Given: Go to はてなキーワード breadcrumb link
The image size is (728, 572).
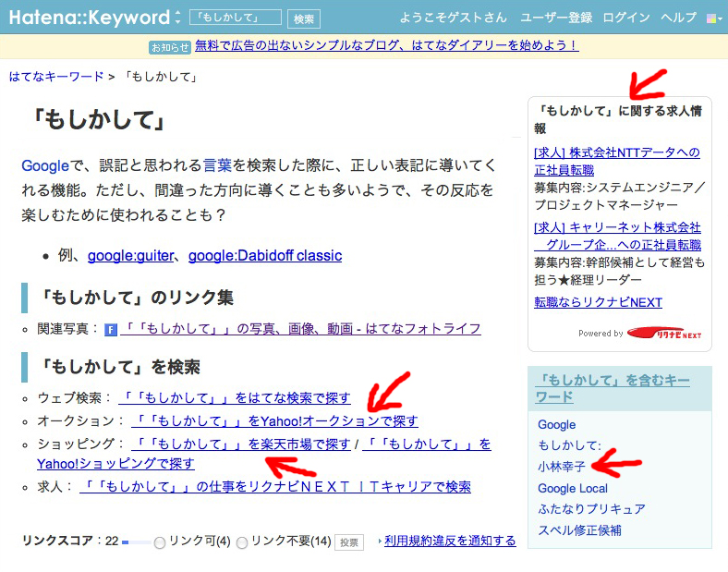Looking at the screenshot, I should point(55,77).
